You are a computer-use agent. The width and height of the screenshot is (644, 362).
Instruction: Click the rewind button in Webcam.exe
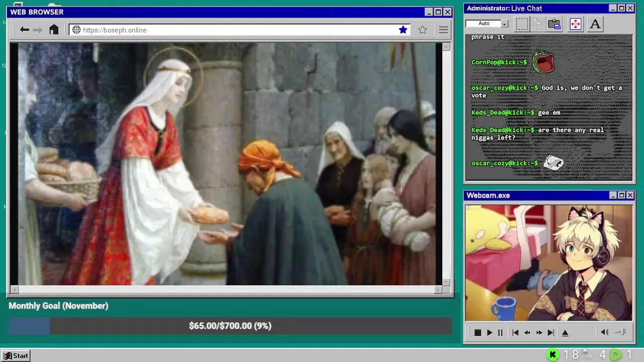(x=527, y=332)
